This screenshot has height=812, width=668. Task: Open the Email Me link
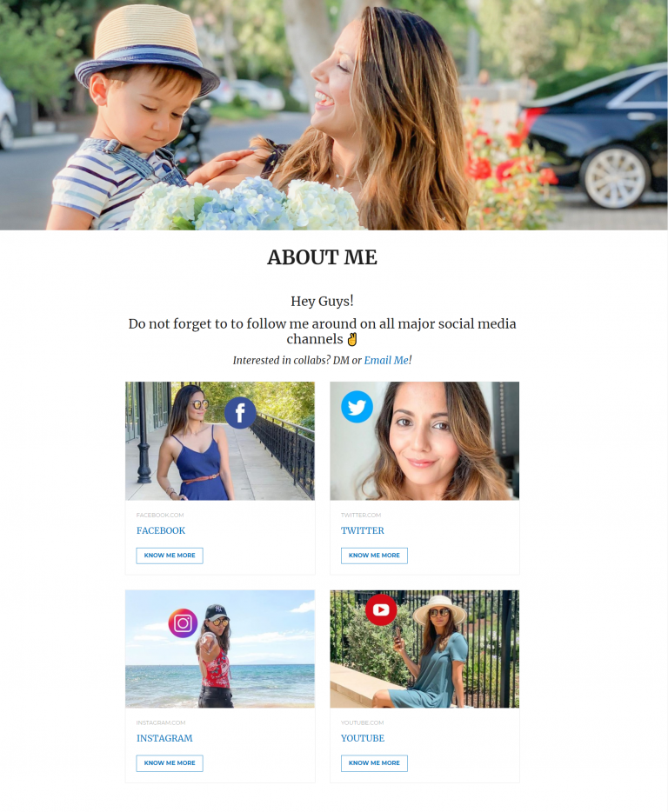point(386,361)
